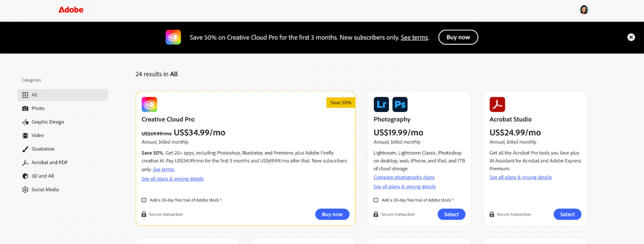Choose the Illustration category

(x=43, y=149)
